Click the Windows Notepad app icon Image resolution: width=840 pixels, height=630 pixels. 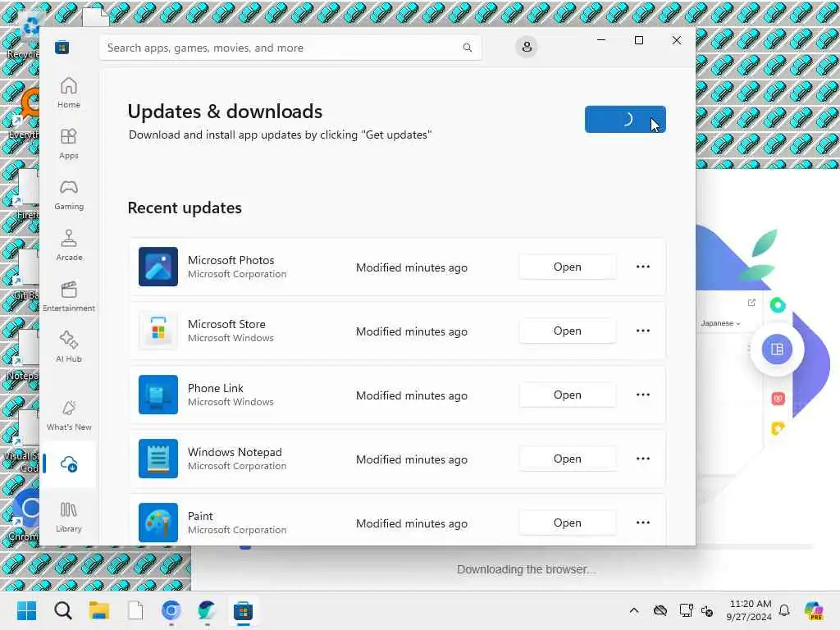pyautogui.click(x=158, y=459)
